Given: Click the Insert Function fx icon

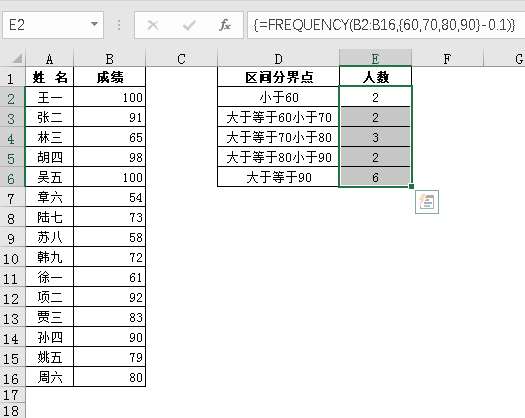Looking at the screenshot, I should pos(225,25).
